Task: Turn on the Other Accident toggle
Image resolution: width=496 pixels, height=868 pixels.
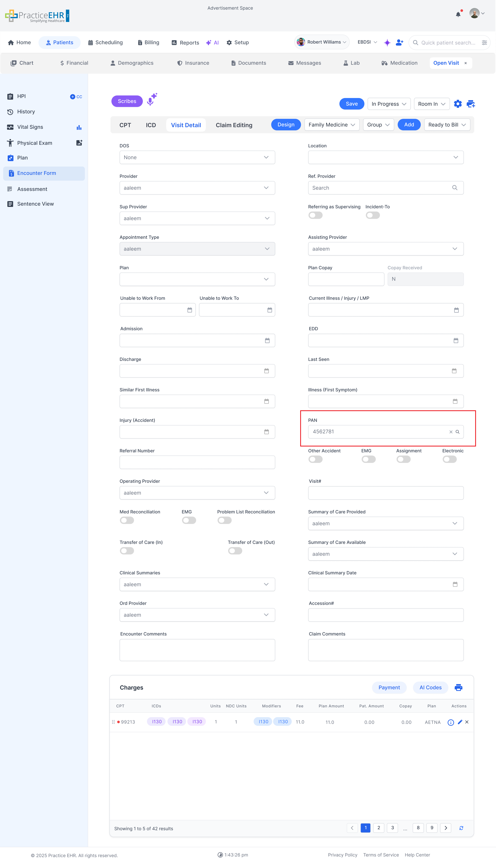Action: pos(315,459)
